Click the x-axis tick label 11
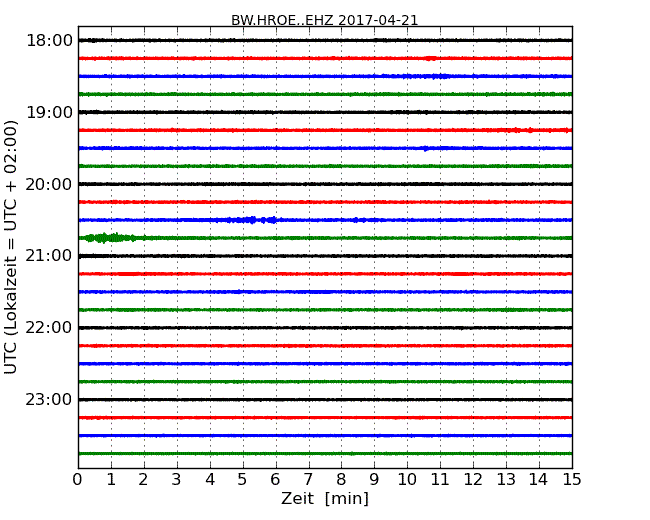 440,480
